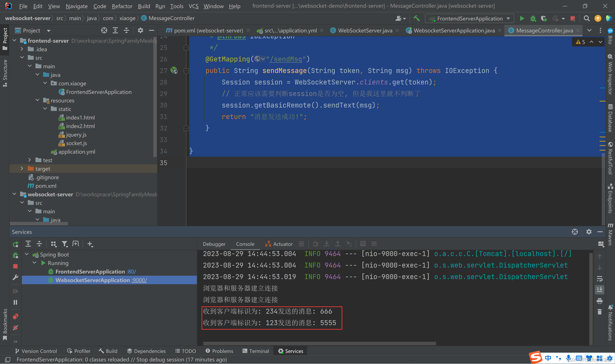Open Terminal tool window button

pyautogui.click(x=256, y=351)
